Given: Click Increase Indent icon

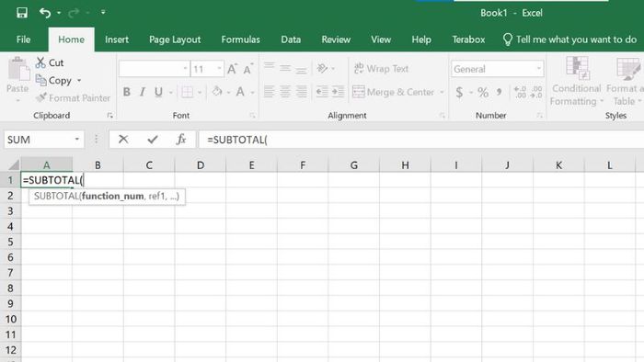Looking at the screenshot, I should pos(338,92).
